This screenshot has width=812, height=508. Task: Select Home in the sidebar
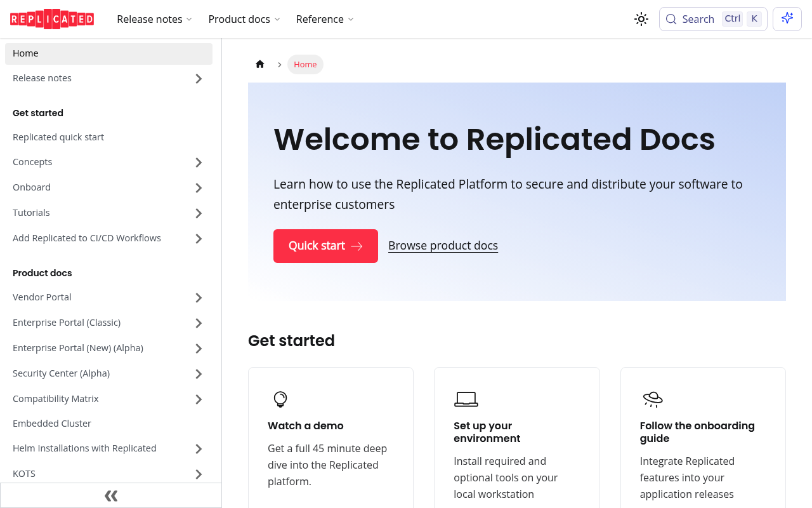(x=108, y=54)
